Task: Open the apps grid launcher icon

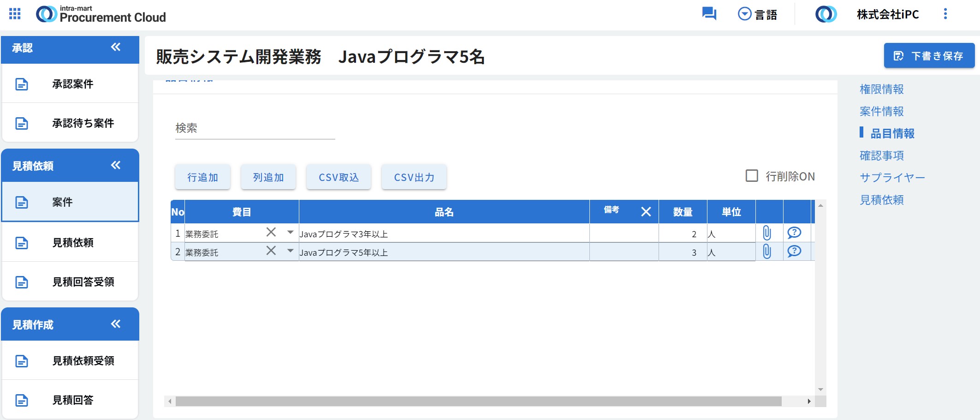Action: click(15, 14)
